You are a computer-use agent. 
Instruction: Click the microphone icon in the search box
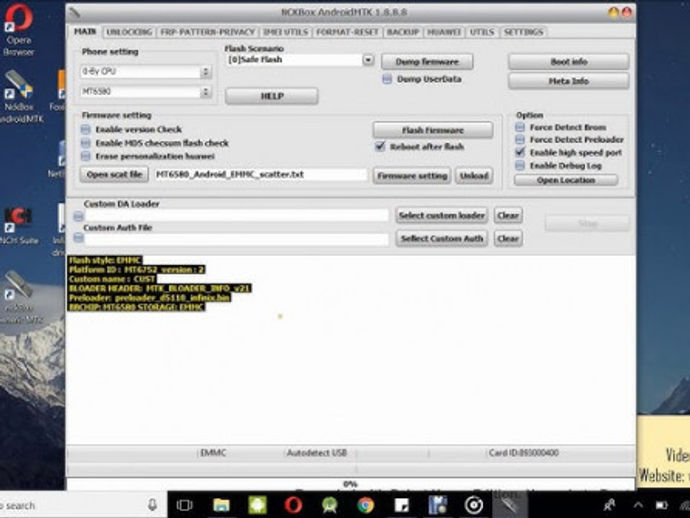click(x=152, y=505)
